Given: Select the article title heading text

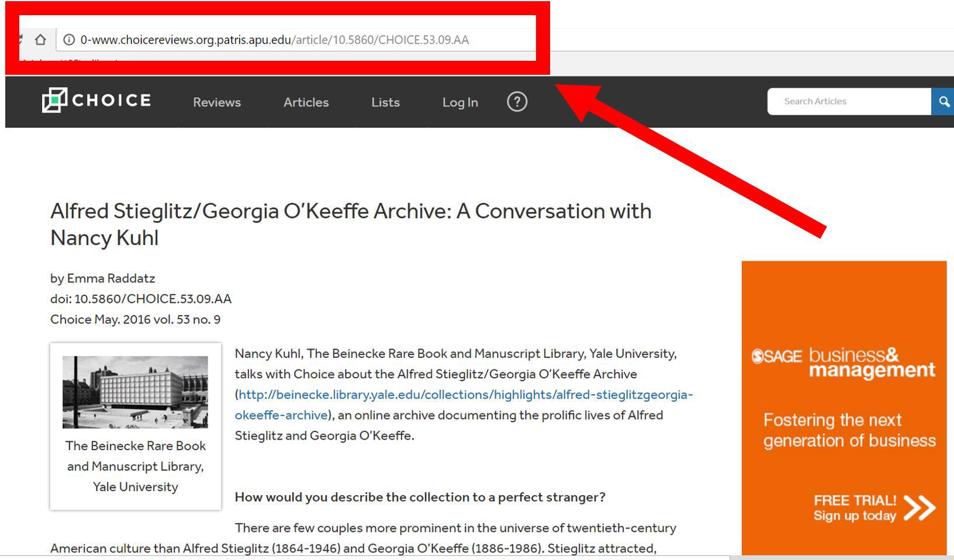Looking at the screenshot, I should coord(351,224).
